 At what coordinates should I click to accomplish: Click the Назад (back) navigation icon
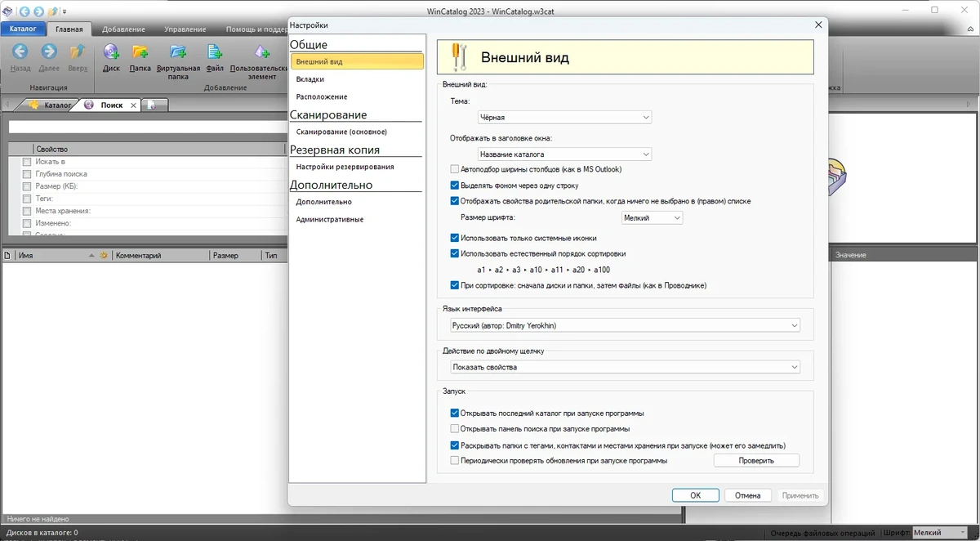coord(20,52)
